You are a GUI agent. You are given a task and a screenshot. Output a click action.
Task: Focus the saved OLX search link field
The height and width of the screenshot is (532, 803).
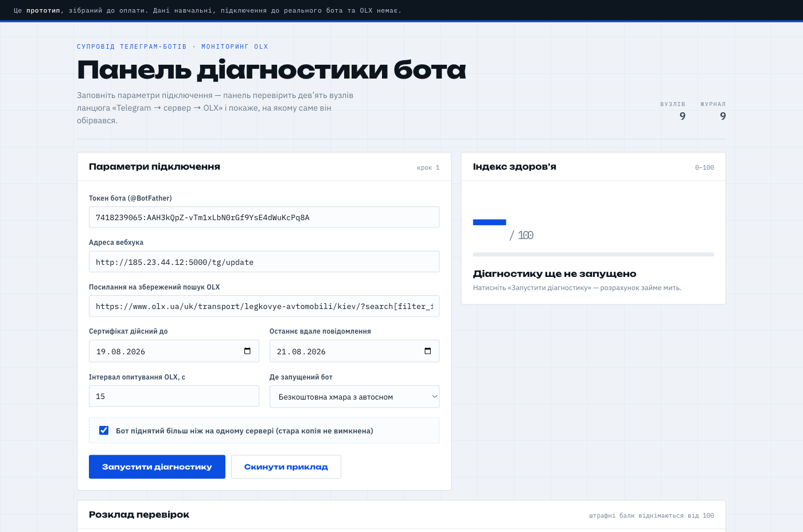pyautogui.click(x=264, y=306)
